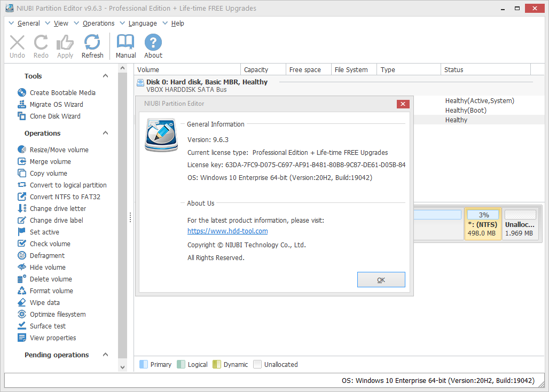
Task: Collapse the Tools section
Action: pos(105,76)
